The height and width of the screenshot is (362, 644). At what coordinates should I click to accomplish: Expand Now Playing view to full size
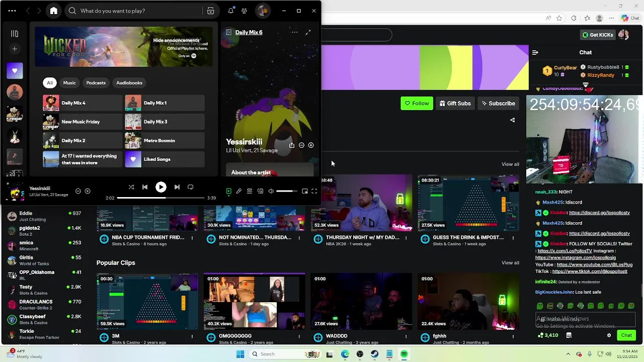coord(308,32)
